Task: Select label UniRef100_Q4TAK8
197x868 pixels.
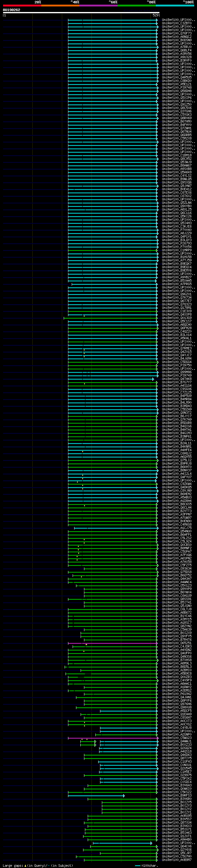Action: tap(177, 379)
